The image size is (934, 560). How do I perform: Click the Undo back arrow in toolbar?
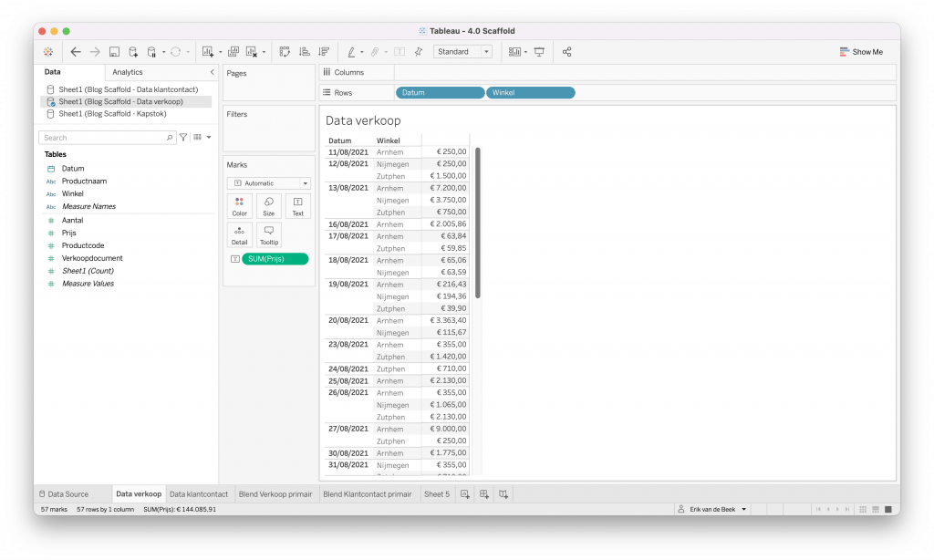tap(76, 52)
